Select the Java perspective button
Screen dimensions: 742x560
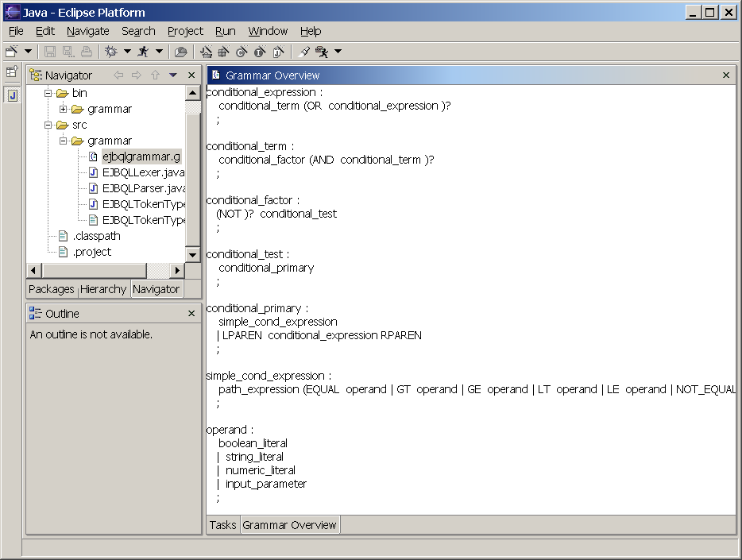pyautogui.click(x=12, y=95)
